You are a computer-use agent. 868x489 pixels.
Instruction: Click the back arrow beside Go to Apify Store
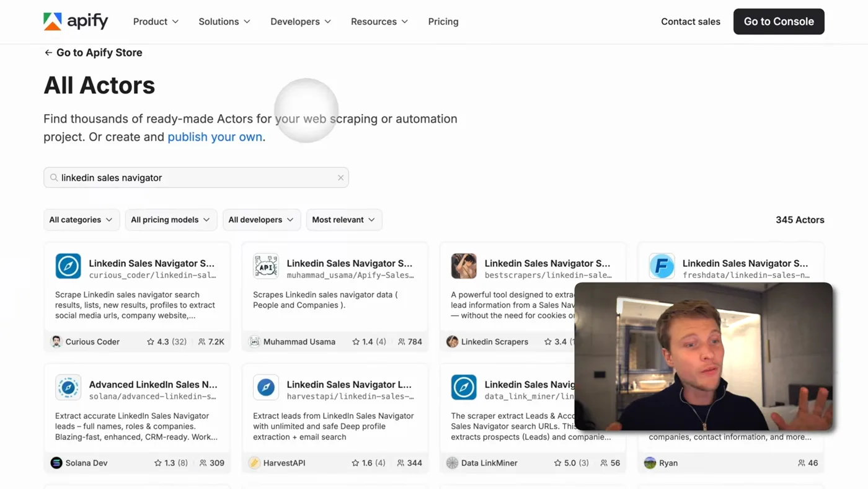pyautogui.click(x=48, y=53)
